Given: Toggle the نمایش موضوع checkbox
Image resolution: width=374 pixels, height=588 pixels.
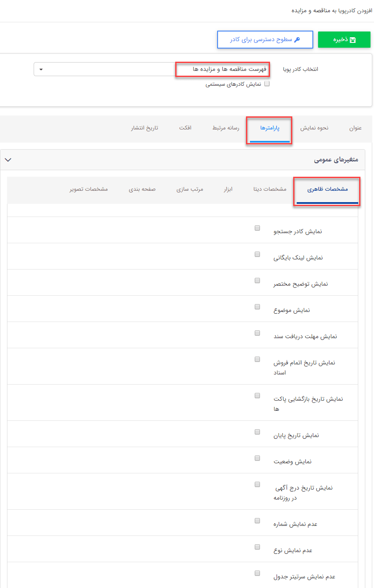Looking at the screenshot, I should point(257,306).
